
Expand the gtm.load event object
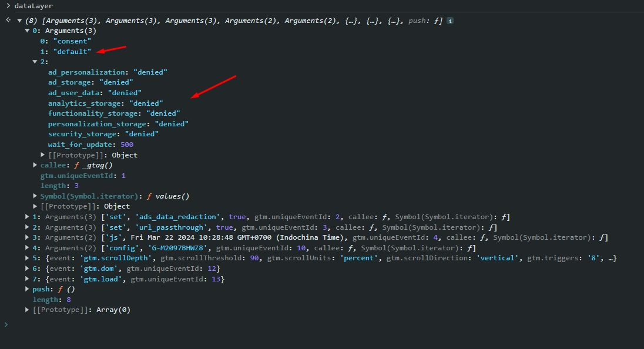[27, 279]
